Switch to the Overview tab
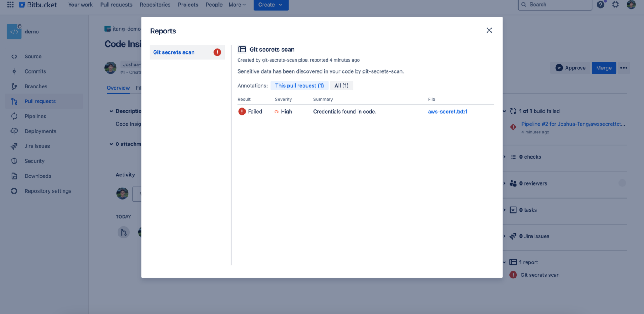Screen dimensions: 644x314 (x=118, y=88)
